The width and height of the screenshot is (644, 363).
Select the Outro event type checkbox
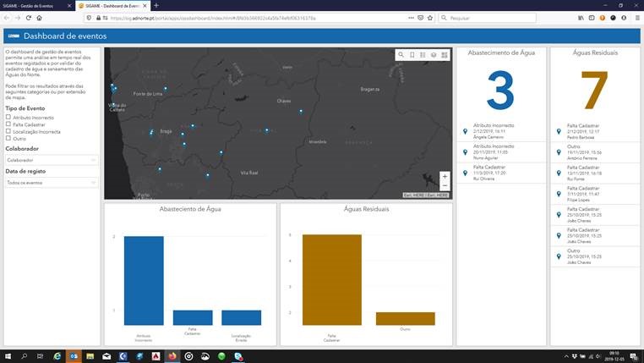pyautogui.click(x=8, y=138)
